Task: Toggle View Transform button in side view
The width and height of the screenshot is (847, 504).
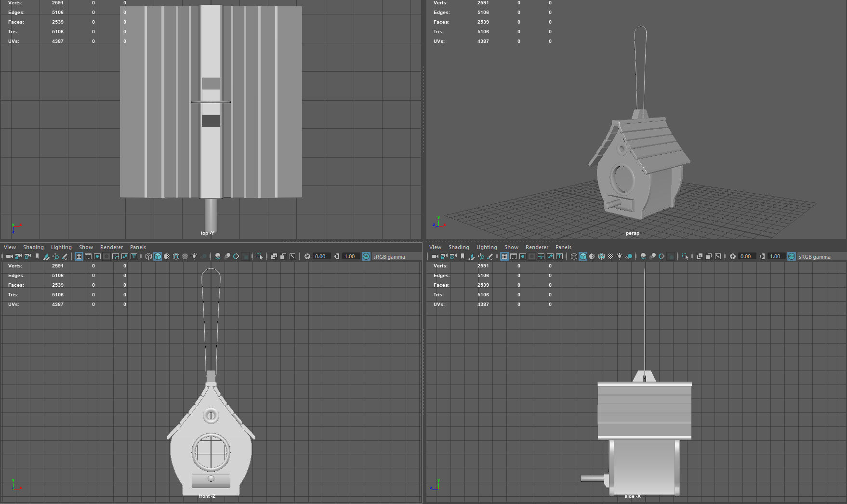Action: pos(792,256)
